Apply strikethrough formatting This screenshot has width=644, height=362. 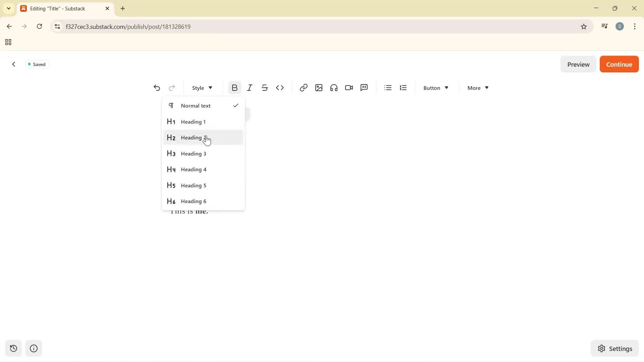tap(265, 87)
